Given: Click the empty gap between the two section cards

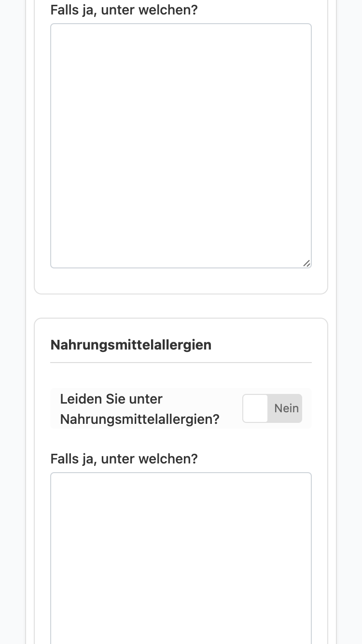Looking at the screenshot, I should 181,306.
